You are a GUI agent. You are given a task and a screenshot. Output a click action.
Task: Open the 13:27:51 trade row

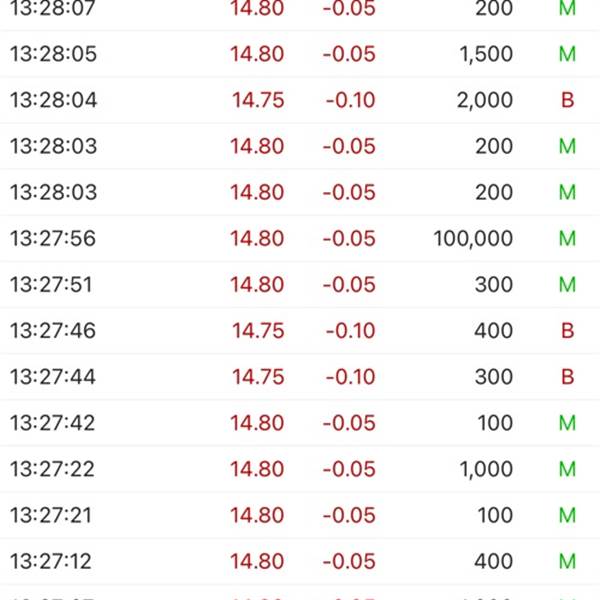pyautogui.click(x=300, y=285)
